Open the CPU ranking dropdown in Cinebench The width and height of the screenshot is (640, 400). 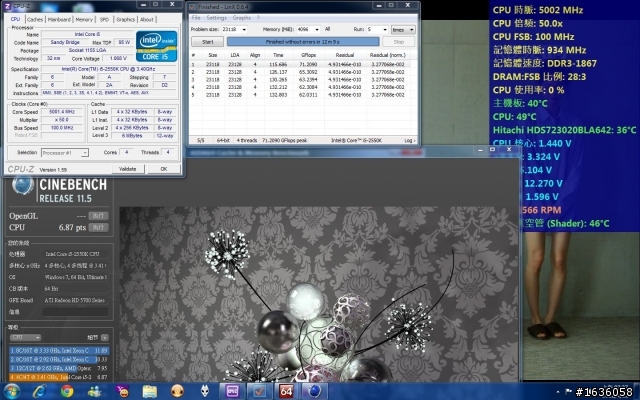click(x=25, y=338)
